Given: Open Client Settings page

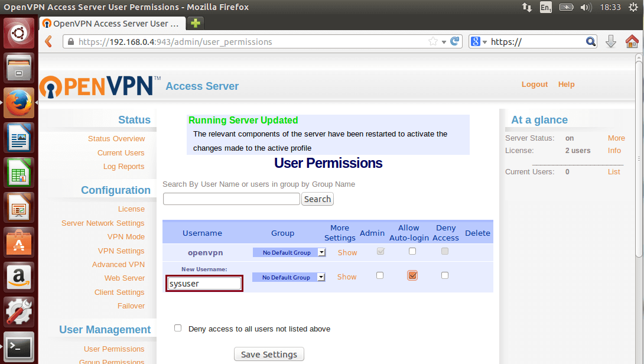Looking at the screenshot, I should coord(119,292).
